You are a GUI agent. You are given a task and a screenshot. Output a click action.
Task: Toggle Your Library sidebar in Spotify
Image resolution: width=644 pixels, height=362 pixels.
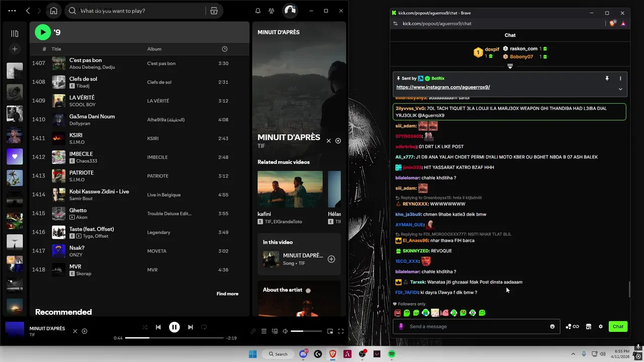tap(15, 34)
